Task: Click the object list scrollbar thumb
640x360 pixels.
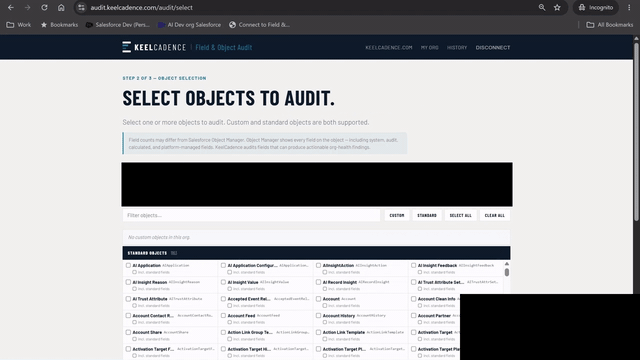Action: (x=507, y=272)
